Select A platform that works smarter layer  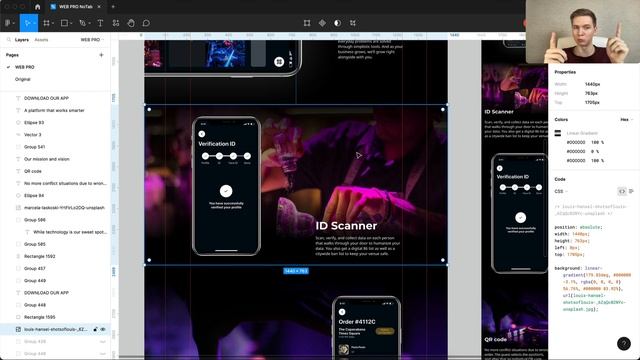coord(55,110)
